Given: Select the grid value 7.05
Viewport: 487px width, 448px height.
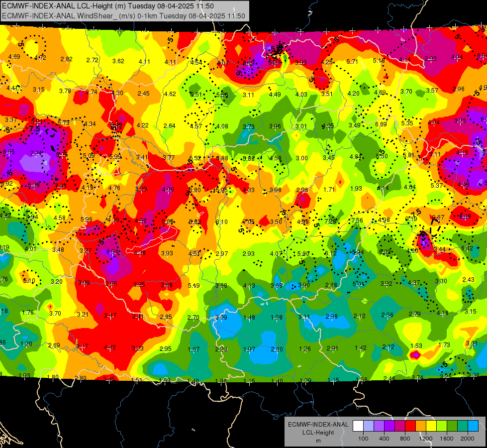Looking at the screenshot, I should (x=248, y=222).
